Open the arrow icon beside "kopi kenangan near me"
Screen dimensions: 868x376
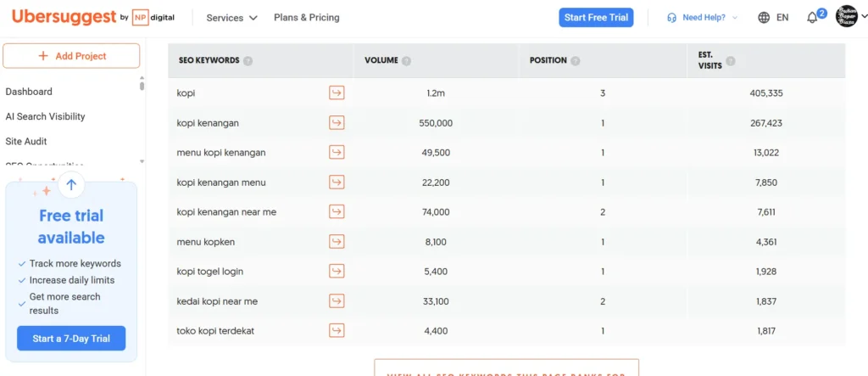point(337,211)
